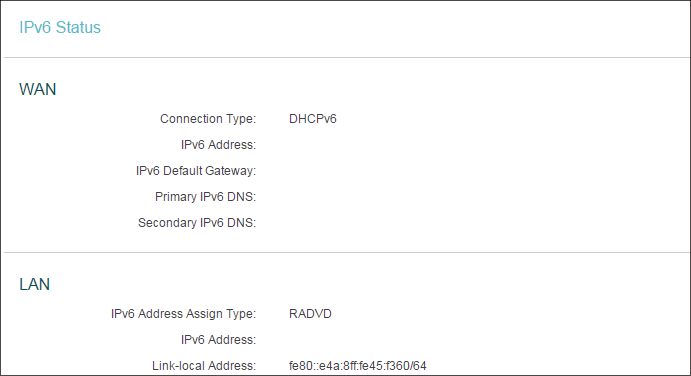Select the WAN section title

(37, 89)
